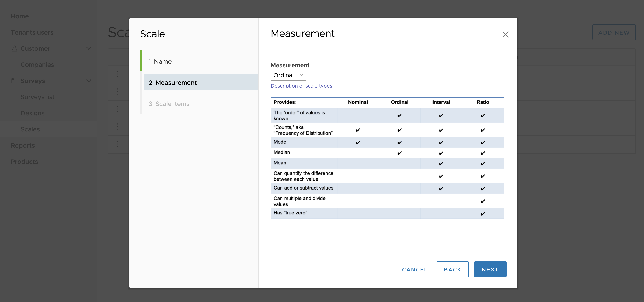Open the fifth row's three-dot menu
This screenshot has width=644, height=302.
point(117,144)
